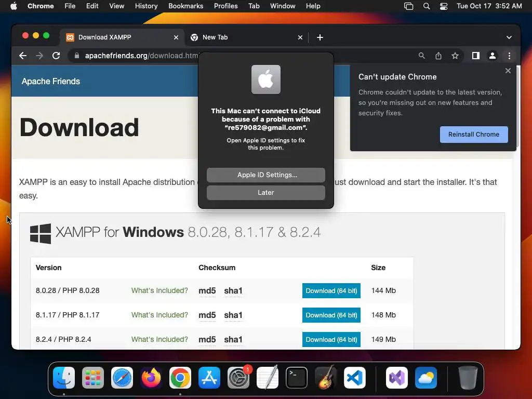
Task: Open the Chrome app menu
Action: [41, 6]
